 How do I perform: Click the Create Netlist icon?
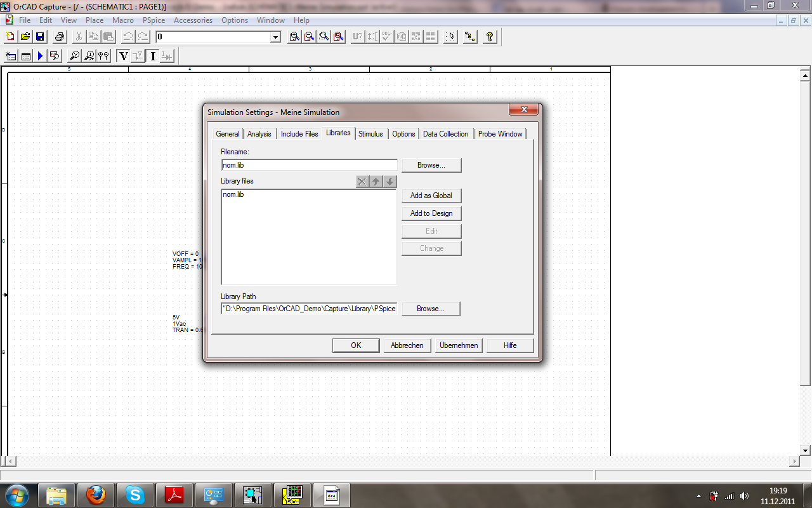tap(402, 37)
